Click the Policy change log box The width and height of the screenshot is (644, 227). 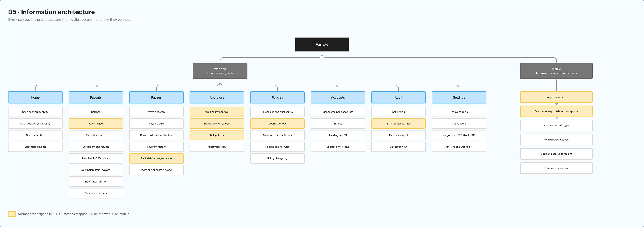pyautogui.click(x=277, y=158)
